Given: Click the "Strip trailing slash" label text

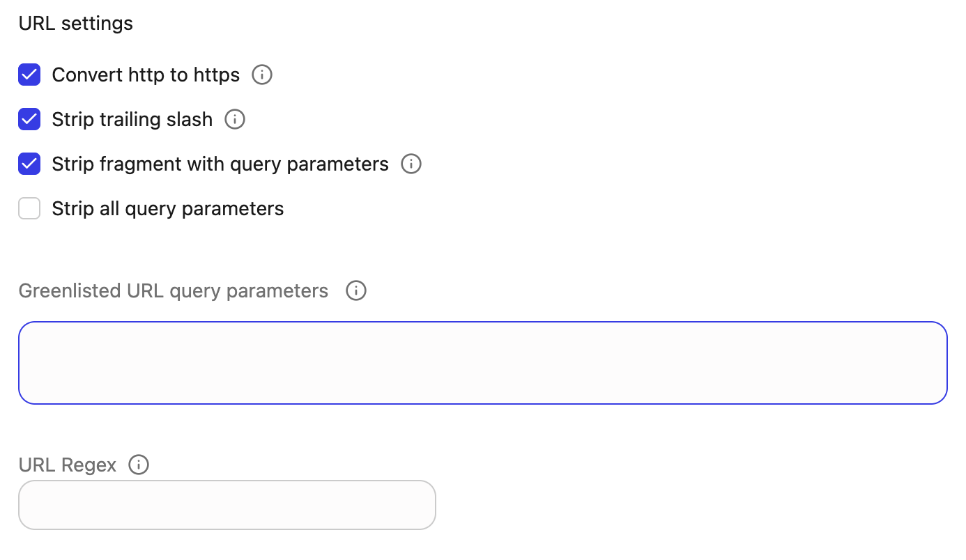Looking at the screenshot, I should pos(132,119).
